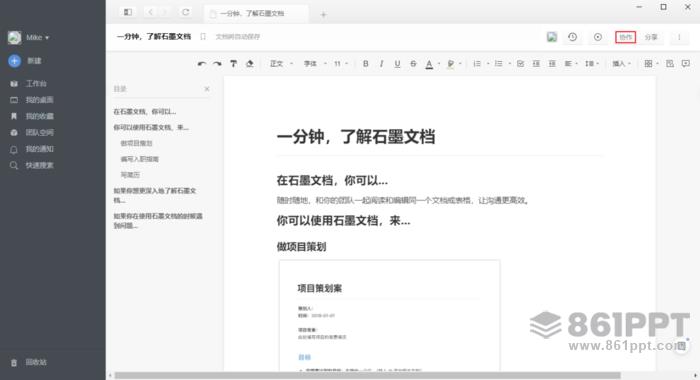Close the 目录 outline panel
The image size is (700, 380).
coord(207,89)
